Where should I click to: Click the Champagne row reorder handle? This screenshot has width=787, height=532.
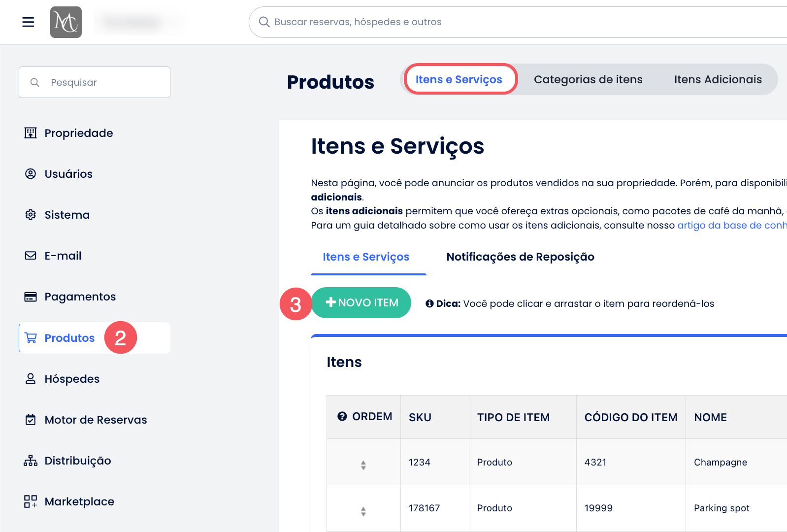click(363, 465)
